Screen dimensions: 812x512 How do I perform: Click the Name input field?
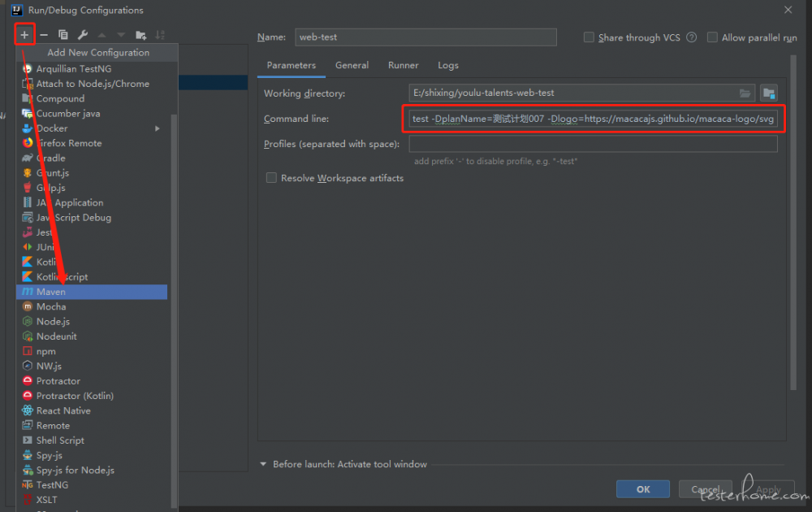[x=425, y=37]
